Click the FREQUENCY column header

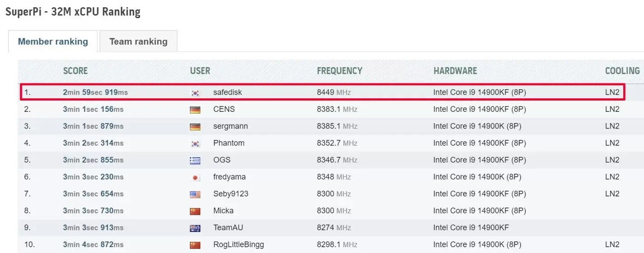click(x=340, y=71)
